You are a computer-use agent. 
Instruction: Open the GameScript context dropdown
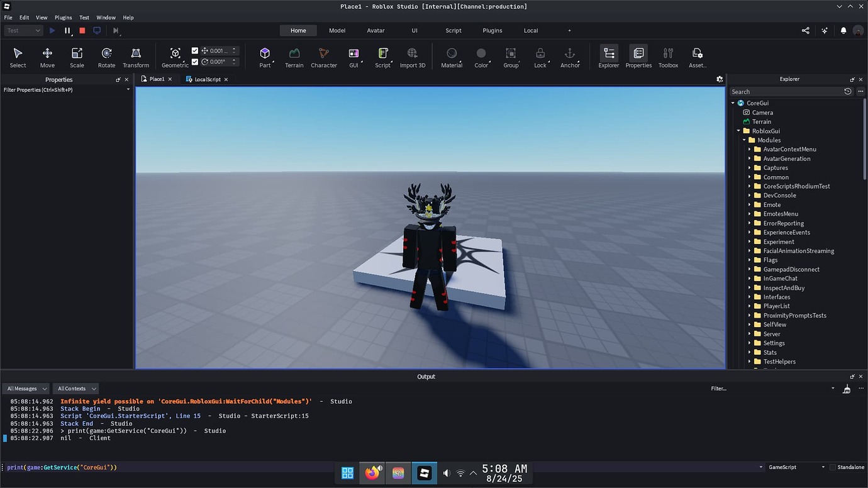[796, 467]
